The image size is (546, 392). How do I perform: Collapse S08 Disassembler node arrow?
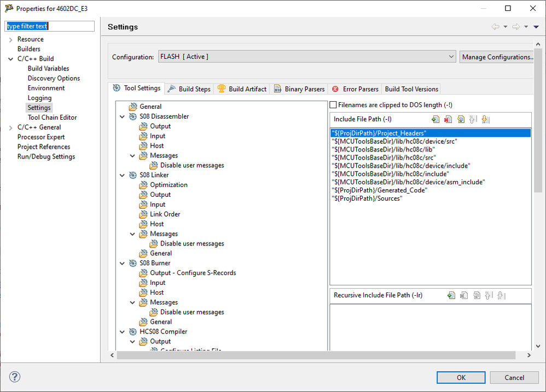pos(122,116)
